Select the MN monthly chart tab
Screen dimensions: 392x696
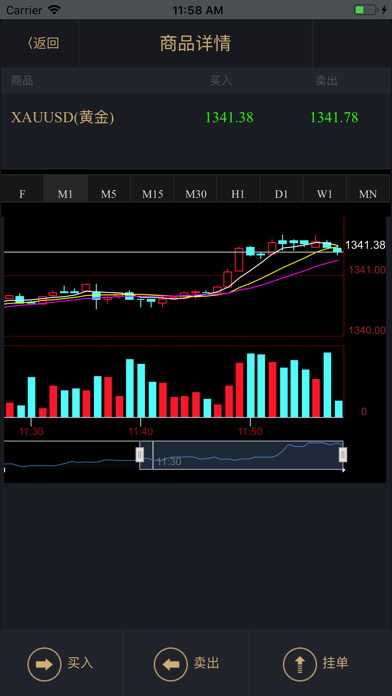pyautogui.click(x=368, y=189)
